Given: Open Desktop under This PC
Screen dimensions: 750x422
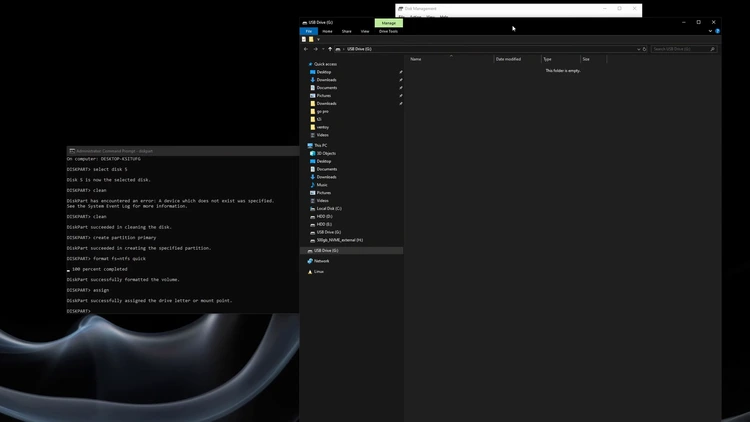Looking at the screenshot, I should tap(324, 161).
